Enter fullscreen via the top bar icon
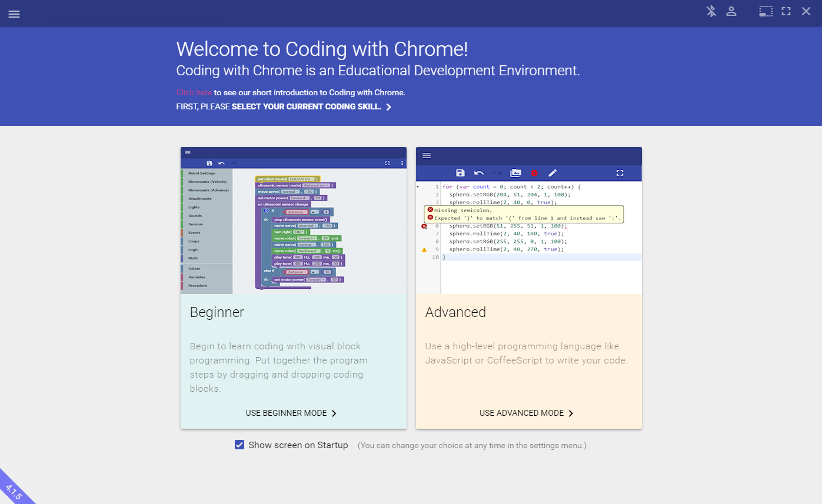The width and height of the screenshot is (822, 504). coord(786,11)
